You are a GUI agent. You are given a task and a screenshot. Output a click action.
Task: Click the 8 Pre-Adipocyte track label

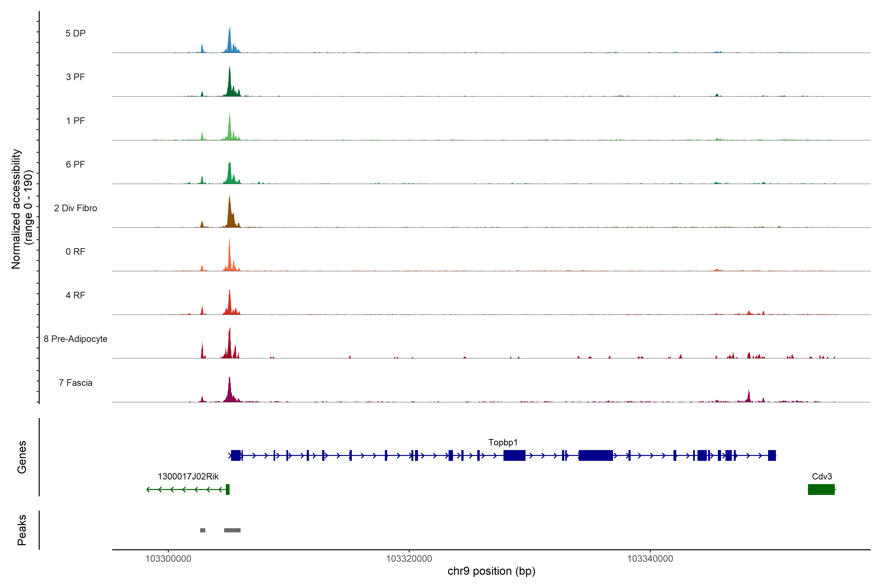pos(75,339)
